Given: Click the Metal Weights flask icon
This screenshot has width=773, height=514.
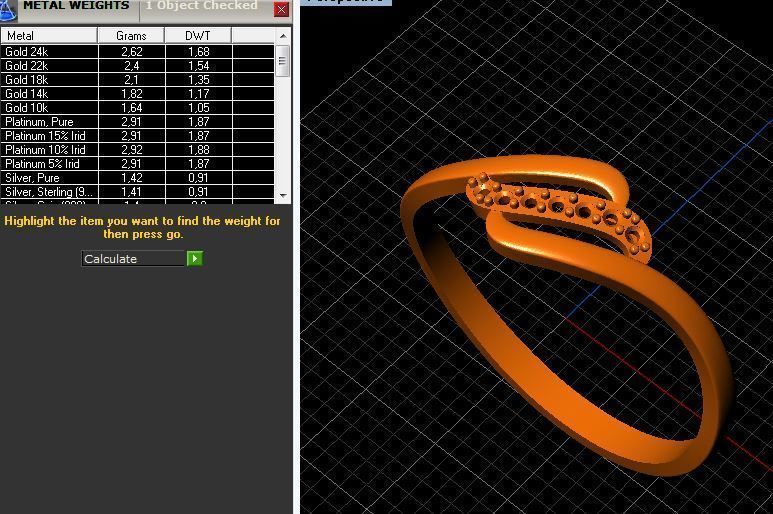Looking at the screenshot, I should click(8, 10).
